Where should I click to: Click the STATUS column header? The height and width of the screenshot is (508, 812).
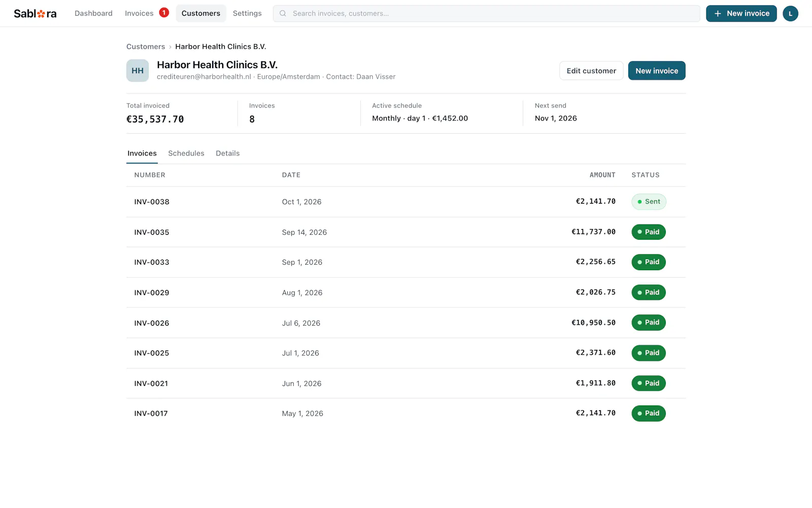[646, 175]
